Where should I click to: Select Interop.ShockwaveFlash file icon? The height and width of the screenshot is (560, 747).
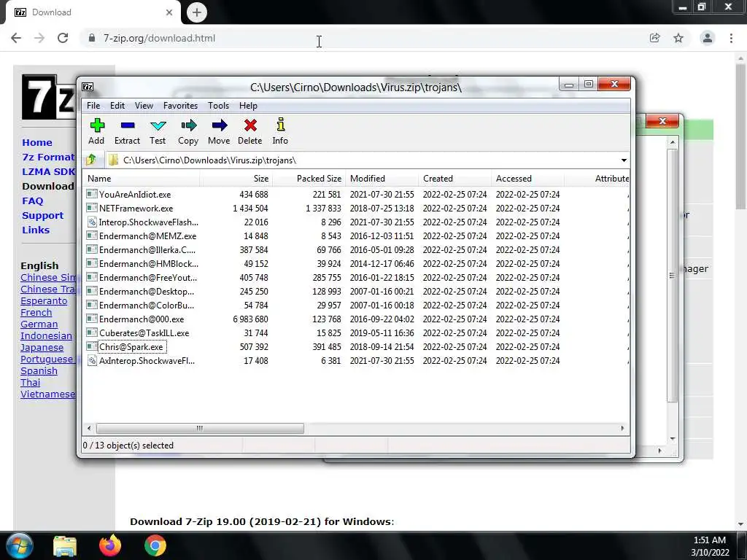click(92, 222)
